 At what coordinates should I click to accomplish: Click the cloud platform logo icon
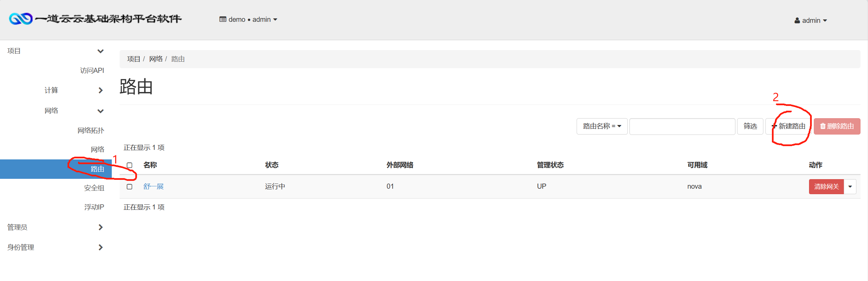click(x=21, y=19)
